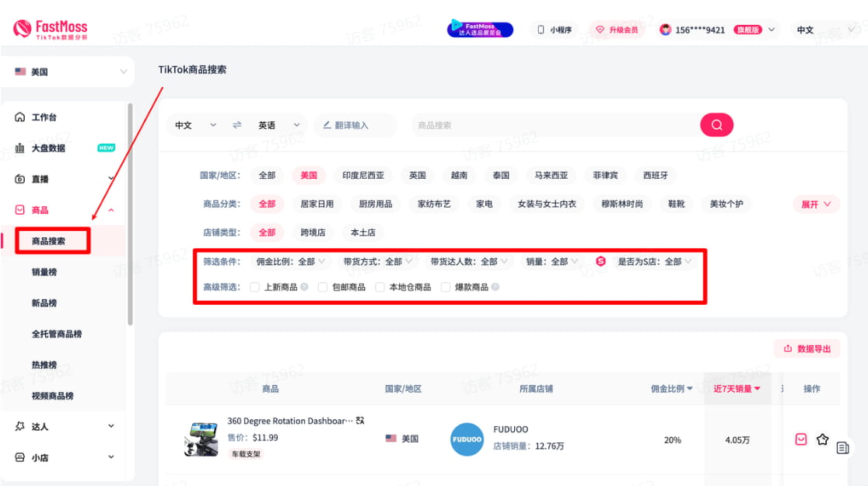Click the pink search magnifier button
The image size is (868, 486).
click(x=716, y=125)
